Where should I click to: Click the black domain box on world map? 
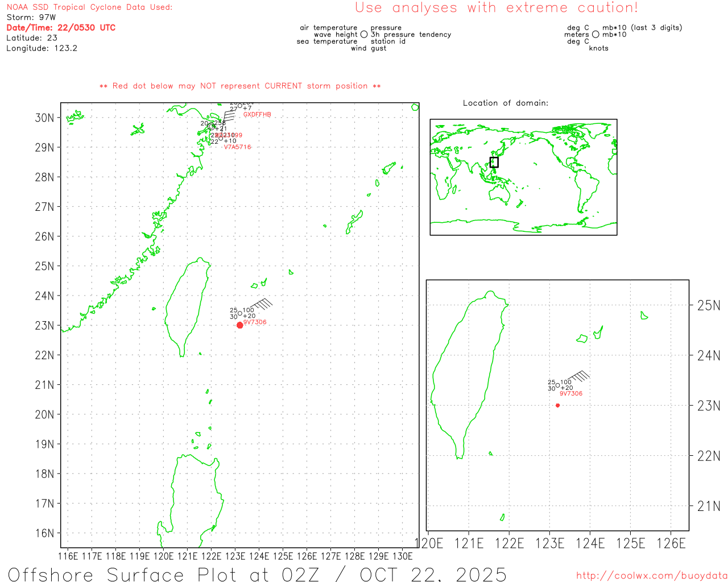pyautogui.click(x=494, y=162)
